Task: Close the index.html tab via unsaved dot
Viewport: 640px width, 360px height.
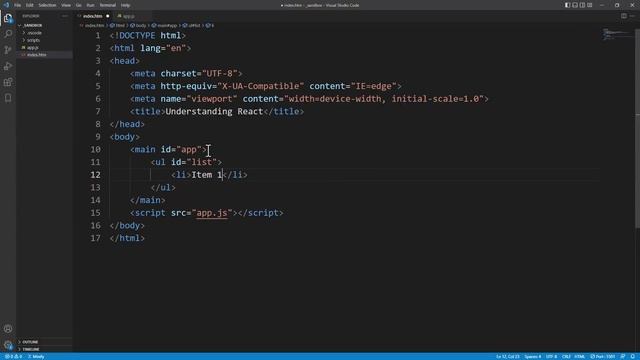Action: pos(108,16)
